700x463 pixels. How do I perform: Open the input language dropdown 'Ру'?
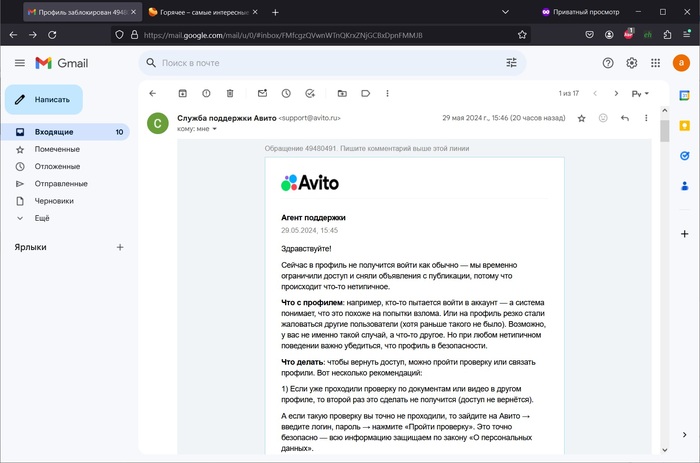640,93
